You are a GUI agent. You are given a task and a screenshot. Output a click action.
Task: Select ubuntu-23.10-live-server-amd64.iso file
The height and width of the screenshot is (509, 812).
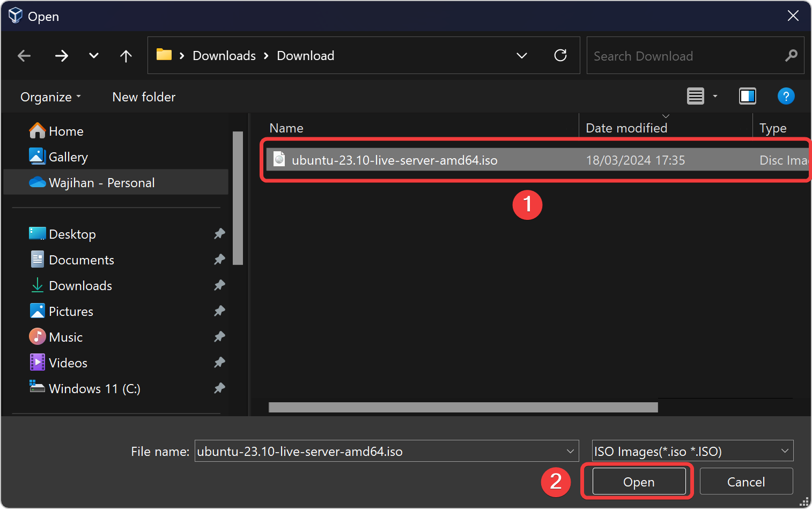coord(537,160)
